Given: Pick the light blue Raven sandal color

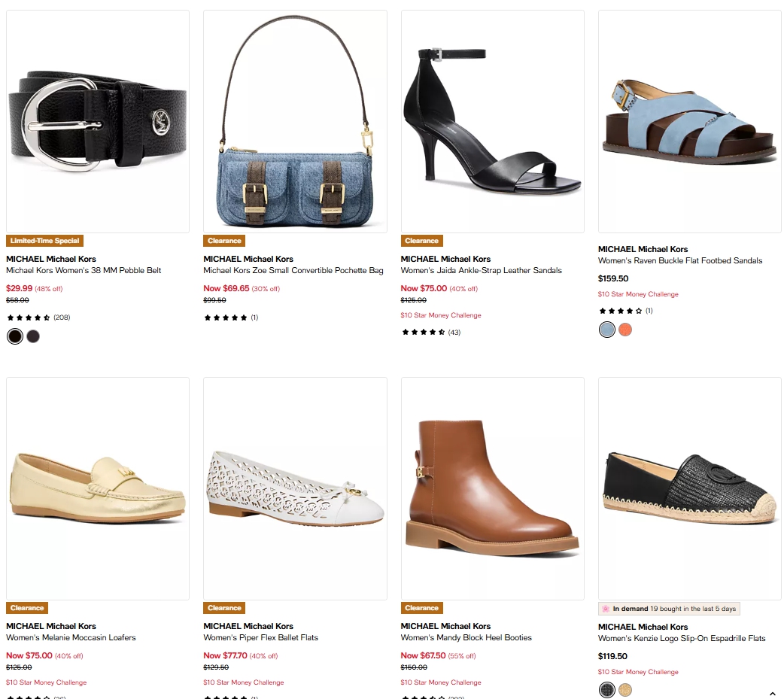Looking at the screenshot, I should pos(607,330).
